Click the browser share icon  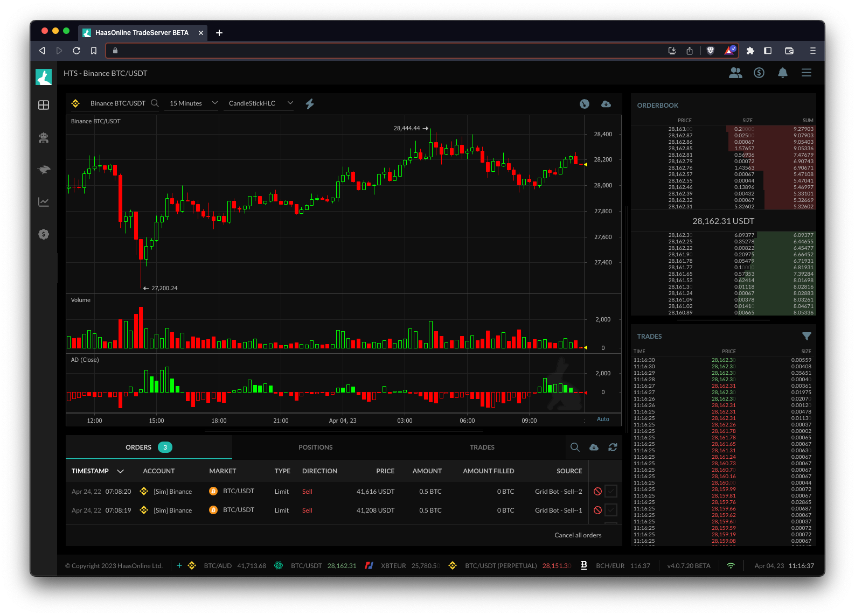tap(690, 51)
